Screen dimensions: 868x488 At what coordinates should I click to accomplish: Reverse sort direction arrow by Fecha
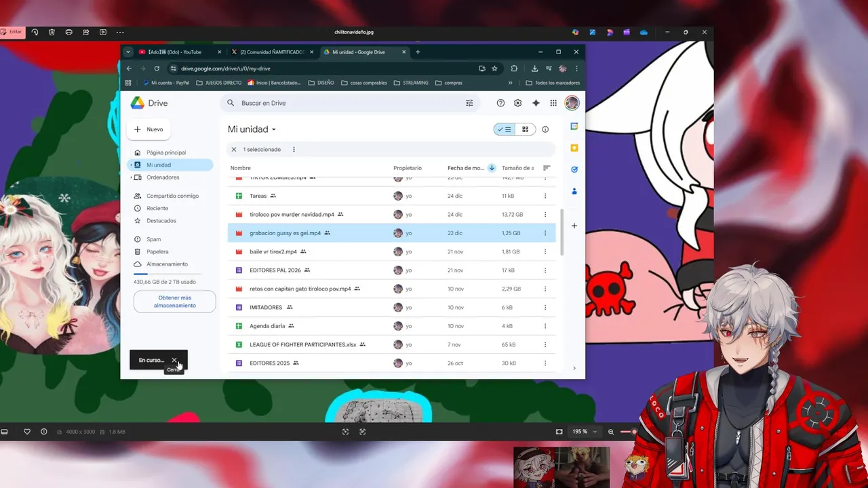[492, 168]
